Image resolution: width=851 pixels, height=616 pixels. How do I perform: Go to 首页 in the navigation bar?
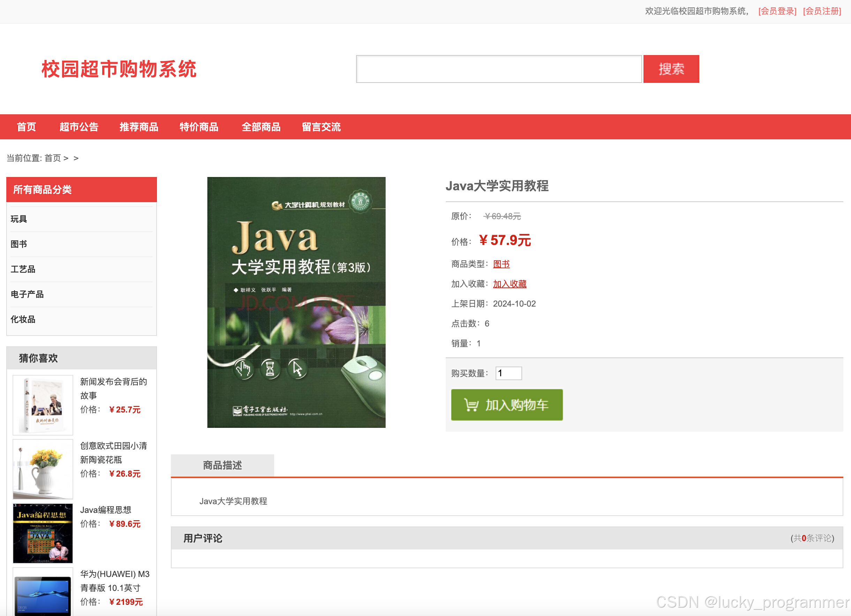point(26,127)
